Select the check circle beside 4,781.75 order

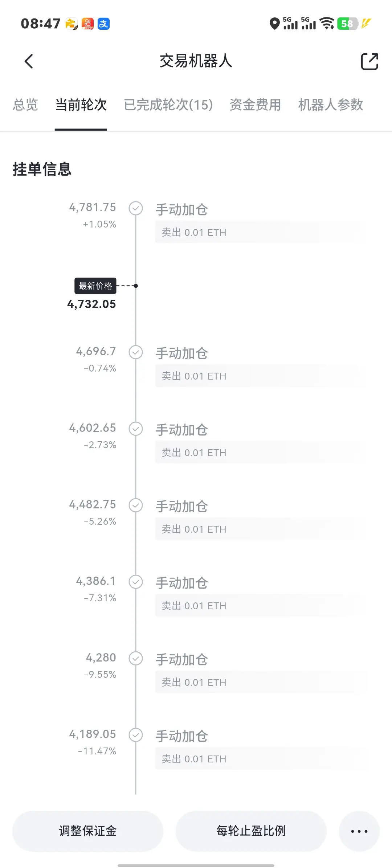[136, 208]
